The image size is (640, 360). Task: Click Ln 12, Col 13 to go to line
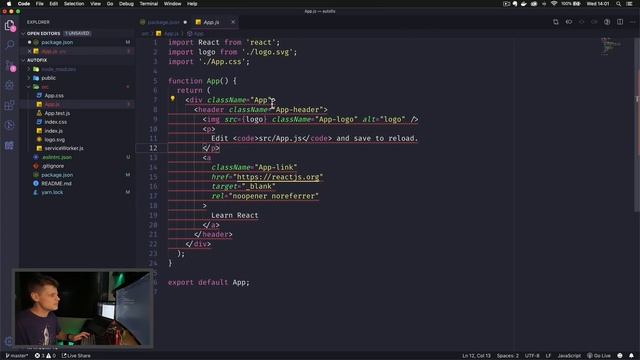coord(476,356)
